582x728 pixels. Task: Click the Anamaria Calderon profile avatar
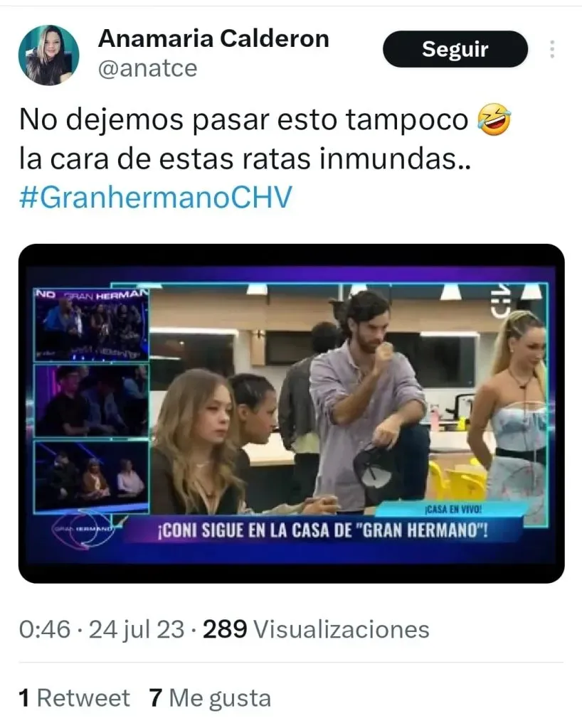pyautogui.click(x=49, y=55)
